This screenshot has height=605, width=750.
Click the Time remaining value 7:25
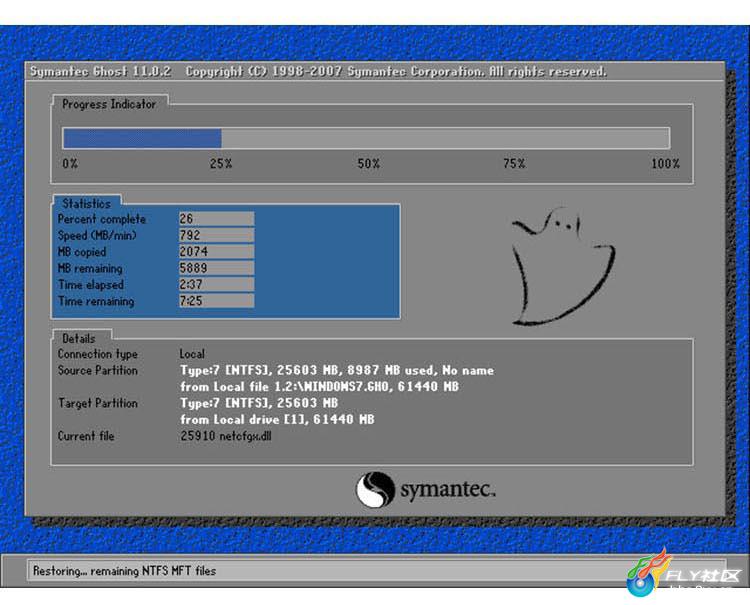(216, 301)
